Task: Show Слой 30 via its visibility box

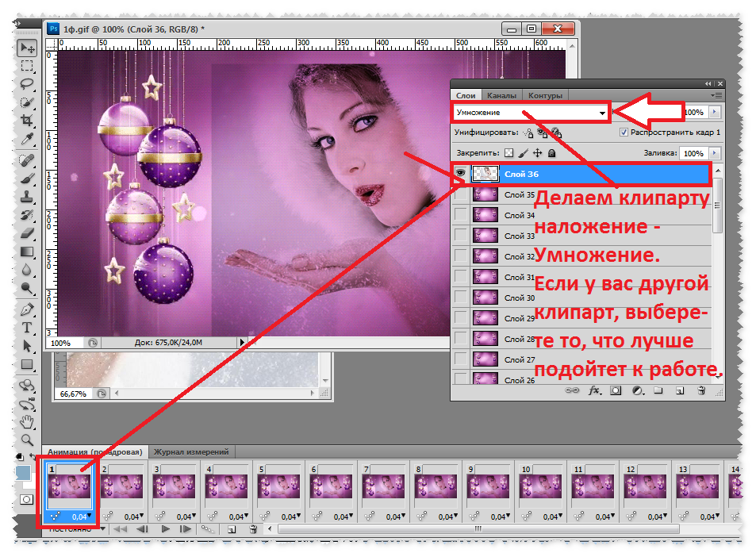Action: [x=460, y=298]
